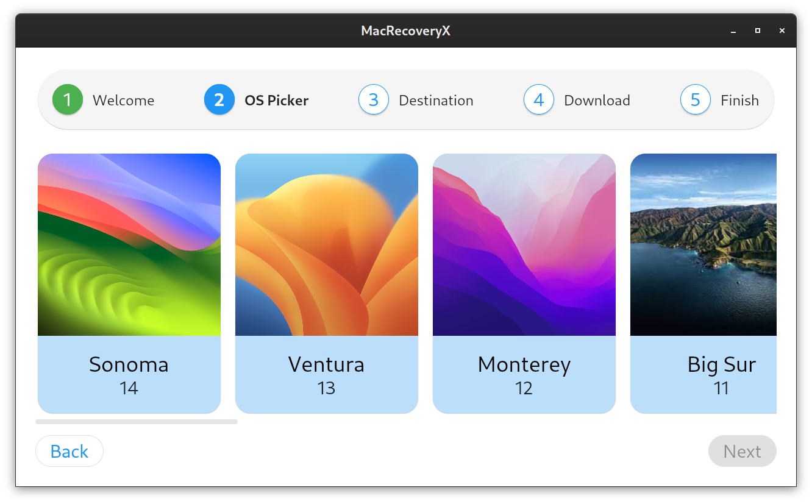Choose the Ventura wallpaper image

327,244
